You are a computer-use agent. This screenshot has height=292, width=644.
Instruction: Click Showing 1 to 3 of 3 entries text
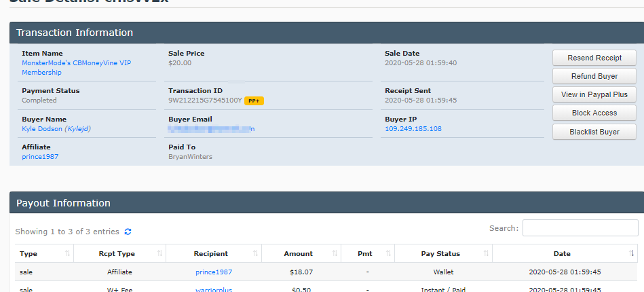click(x=67, y=232)
